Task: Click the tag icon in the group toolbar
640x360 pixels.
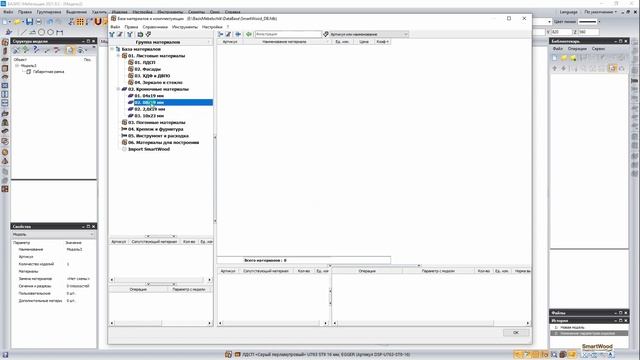Action: tap(149, 35)
